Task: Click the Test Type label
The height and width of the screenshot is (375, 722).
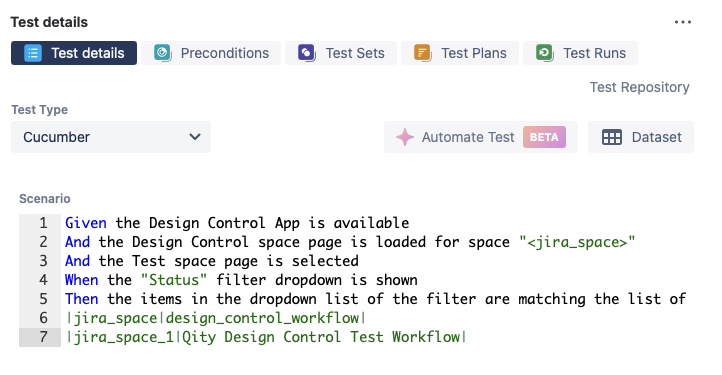Action: coord(40,110)
